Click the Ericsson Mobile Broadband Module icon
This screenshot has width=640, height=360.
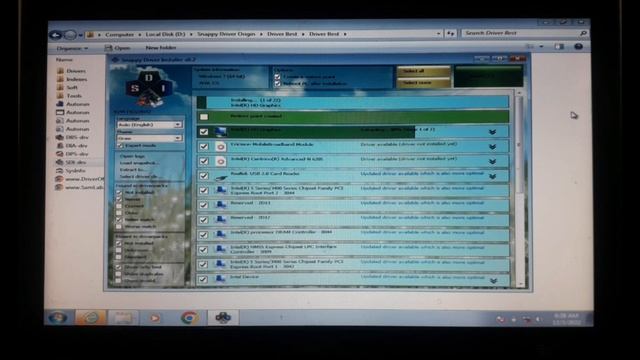click(221, 147)
